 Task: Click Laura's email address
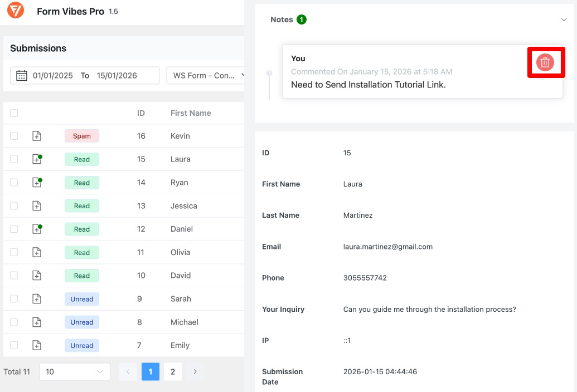pyautogui.click(x=387, y=247)
